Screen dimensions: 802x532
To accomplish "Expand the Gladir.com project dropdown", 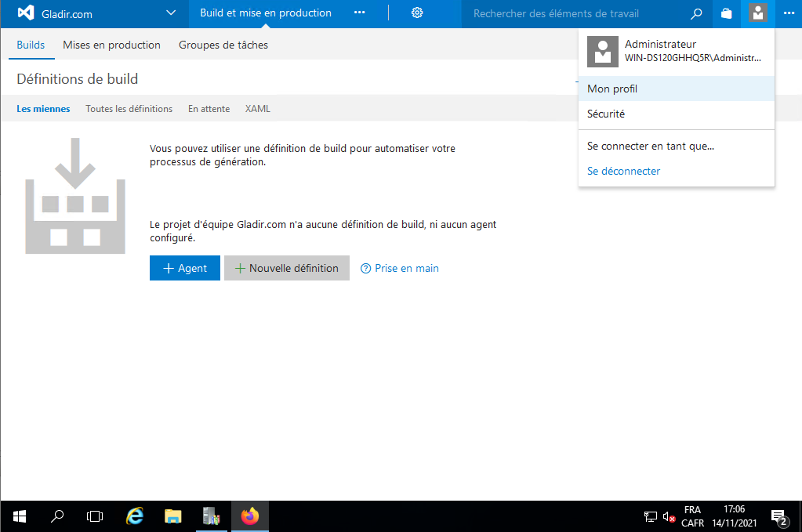I will click(172, 13).
